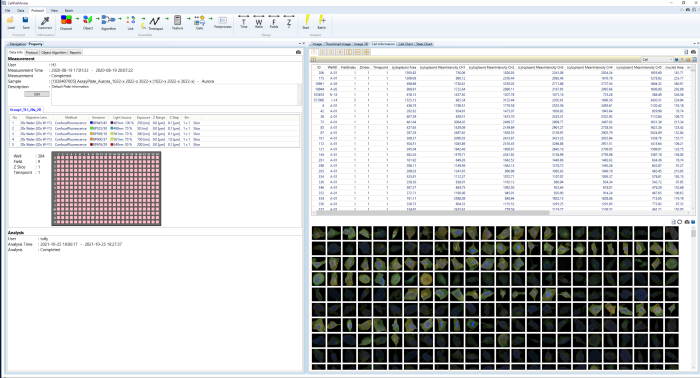This screenshot has height=378, width=700.
Task: Click the Batch analysis icon
Action: [321, 21]
